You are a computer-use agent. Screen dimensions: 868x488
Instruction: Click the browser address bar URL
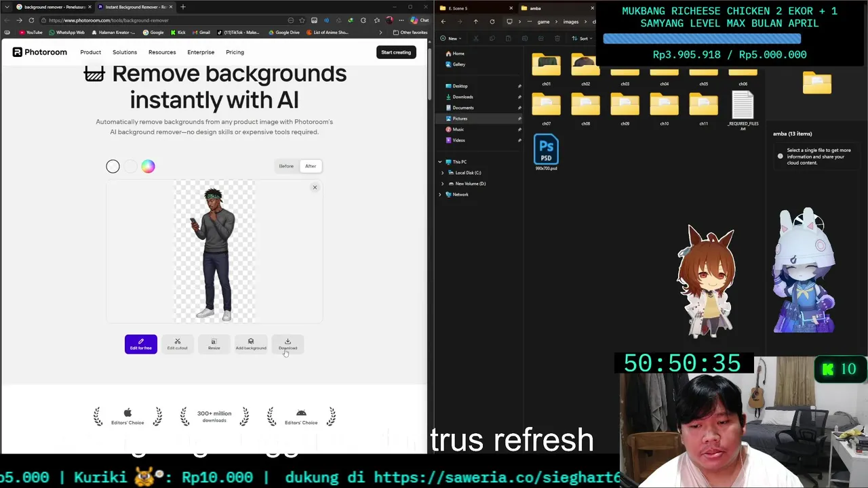[108, 20]
